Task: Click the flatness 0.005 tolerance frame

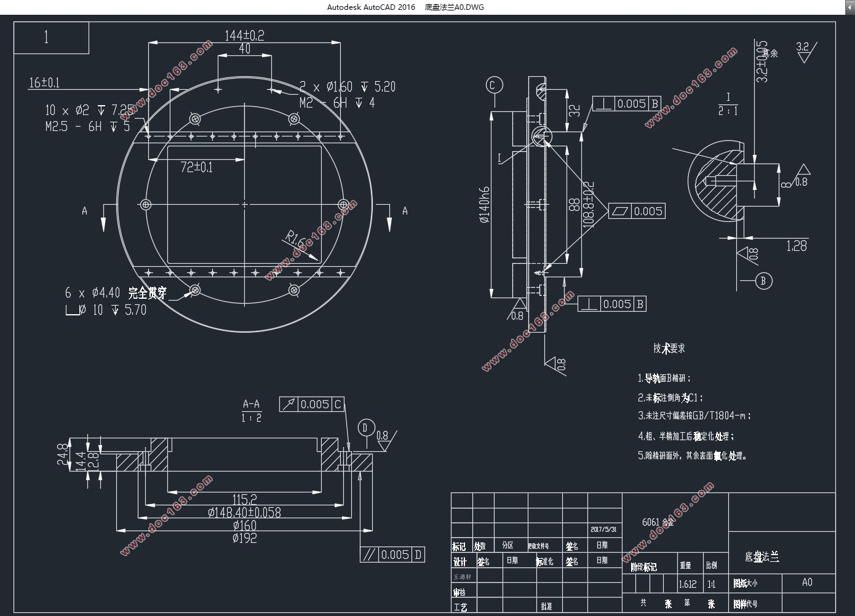Action: [x=637, y=211]
